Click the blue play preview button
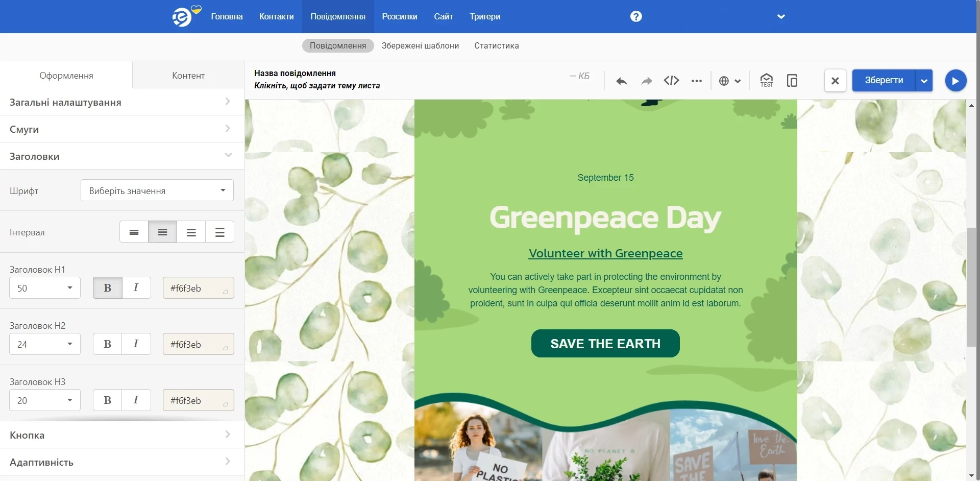The height and width of the screenshot is (481, 980). (x=955, y=81)
